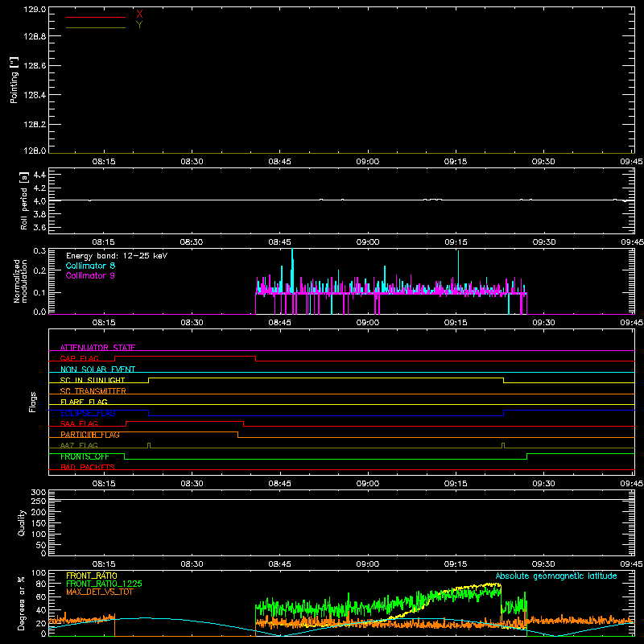The height and width of the screenshot is (644, 644).
Task: Select the red 'X' legend label
Action: (x=139, y=14)
